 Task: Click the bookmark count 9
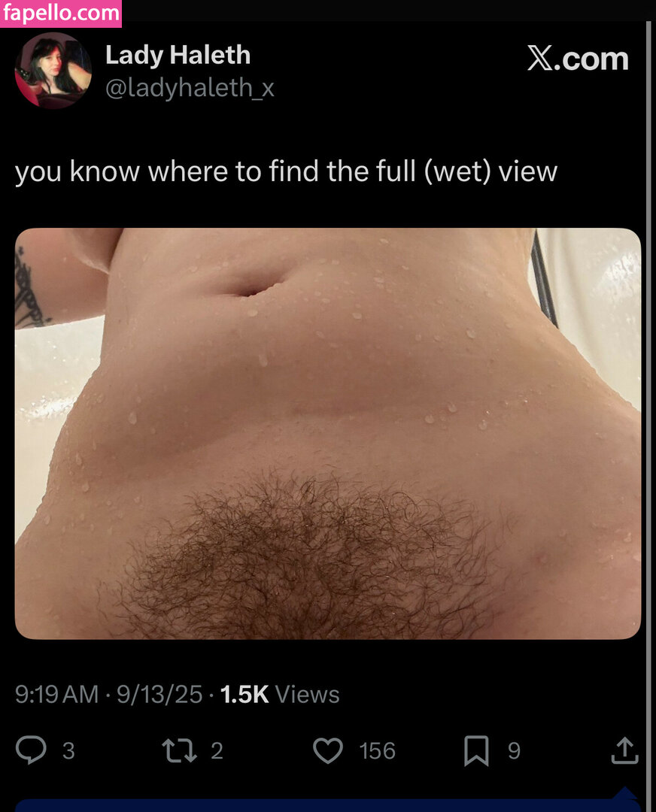(514, 751)
